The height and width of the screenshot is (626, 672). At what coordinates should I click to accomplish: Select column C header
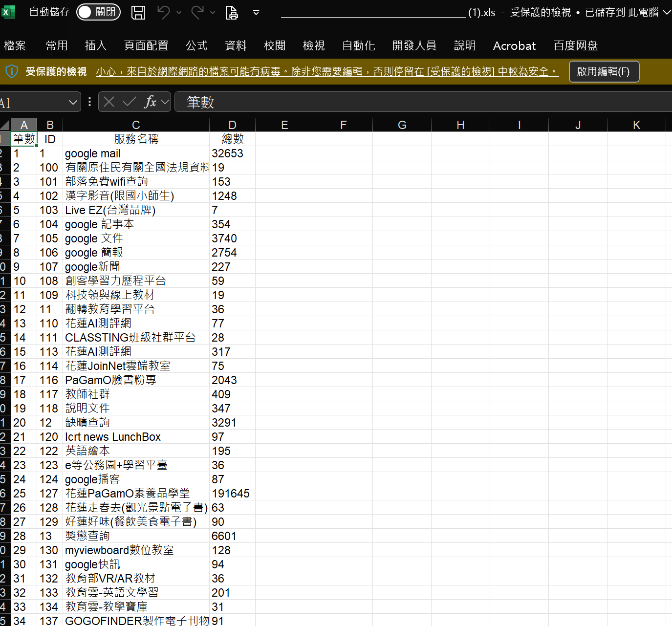[x=136, y=125]
